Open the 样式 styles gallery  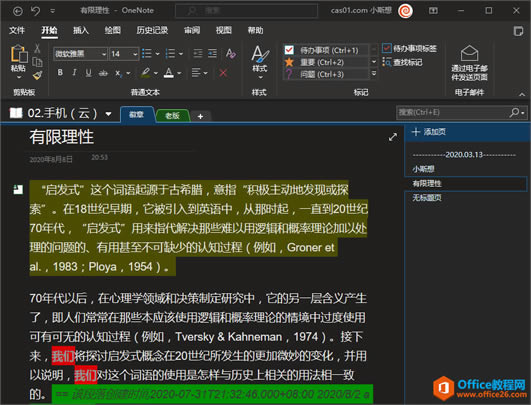260,63
